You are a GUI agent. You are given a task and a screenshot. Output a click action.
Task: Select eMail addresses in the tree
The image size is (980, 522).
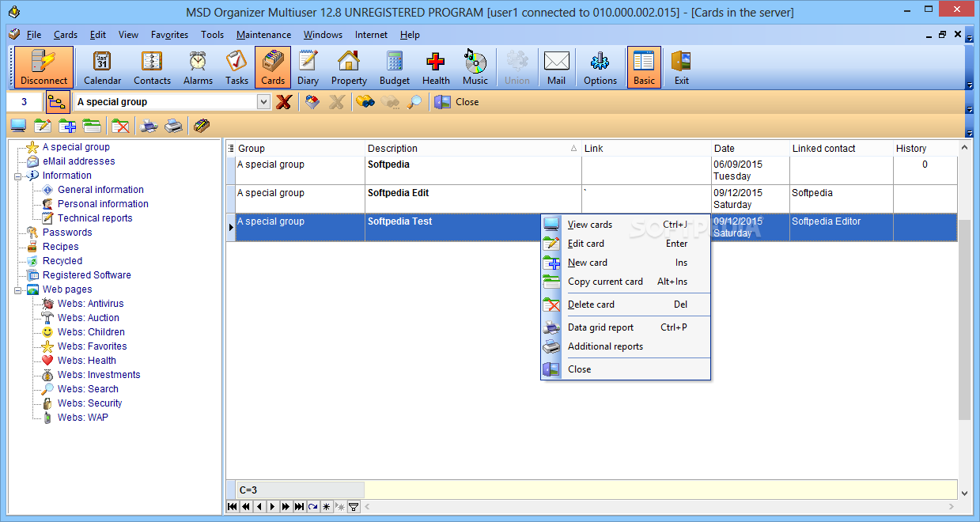[x=79, y=161]
